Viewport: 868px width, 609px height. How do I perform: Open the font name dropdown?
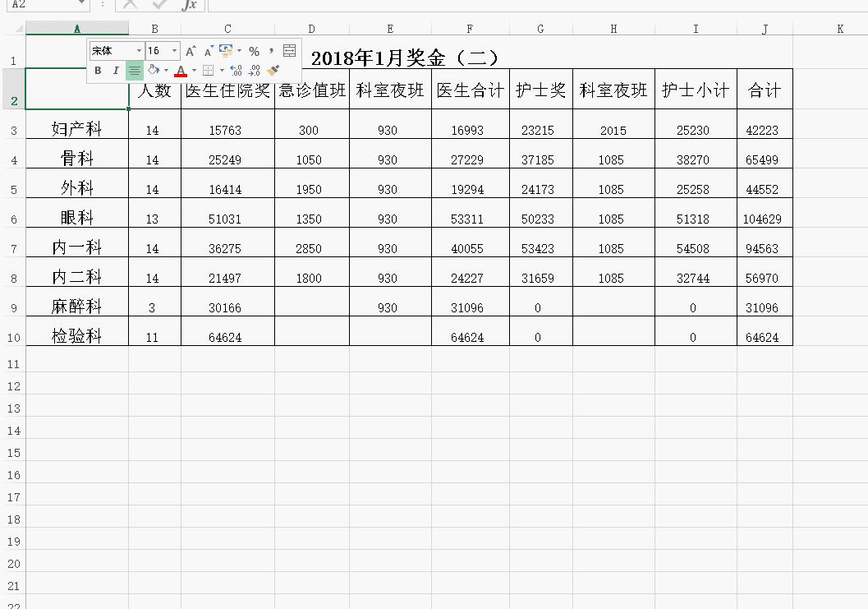(x=139, y=49)
